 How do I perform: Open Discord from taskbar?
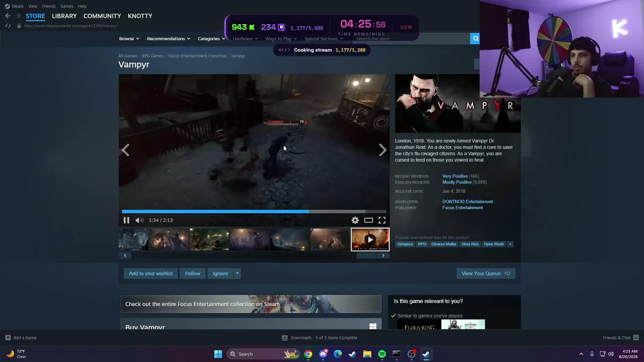(x=323, y=354)
